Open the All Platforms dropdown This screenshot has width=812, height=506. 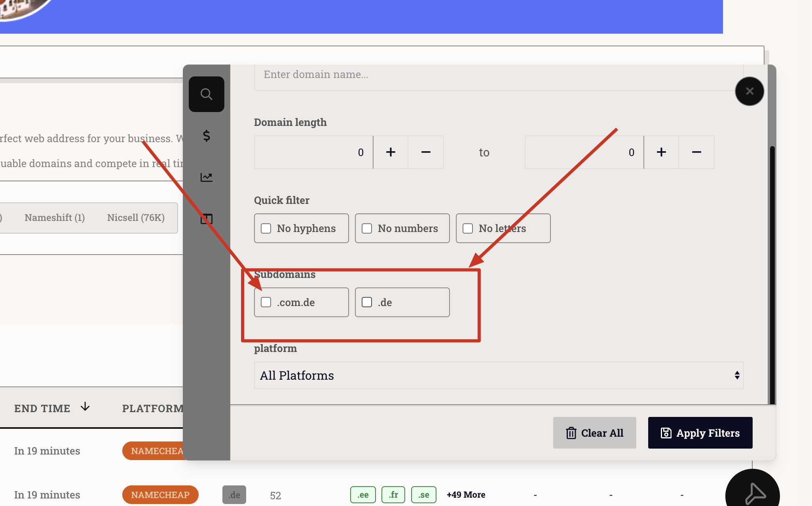coord(499,375)
